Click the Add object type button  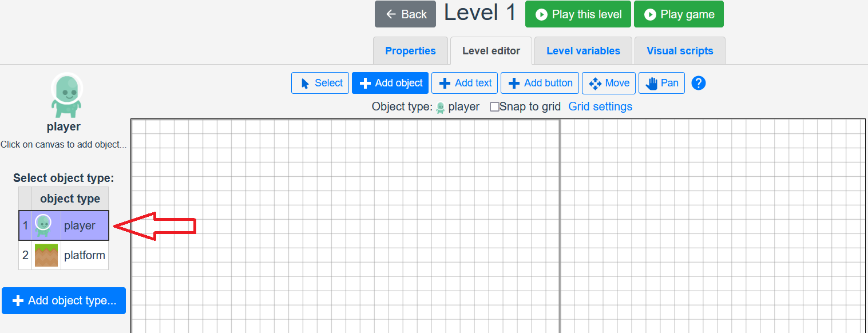(x=64, y=300)
